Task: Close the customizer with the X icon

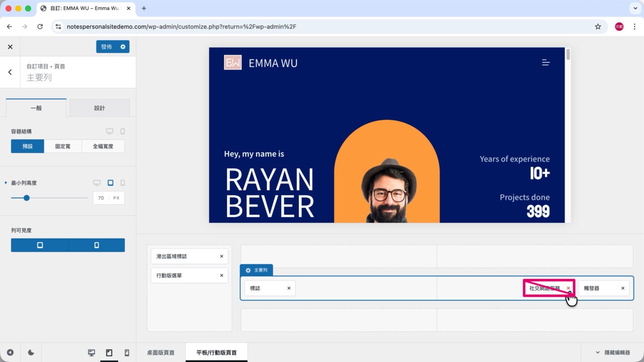Action: point(10,47)
